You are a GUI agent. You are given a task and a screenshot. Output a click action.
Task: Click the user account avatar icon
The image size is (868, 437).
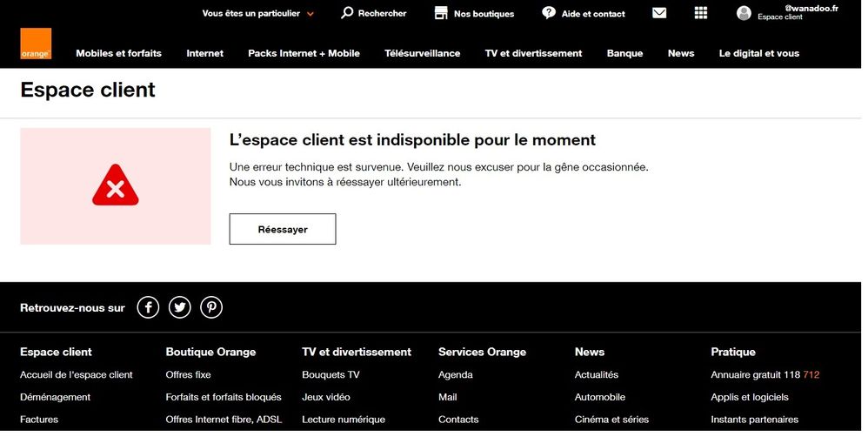tap(744, 13)
